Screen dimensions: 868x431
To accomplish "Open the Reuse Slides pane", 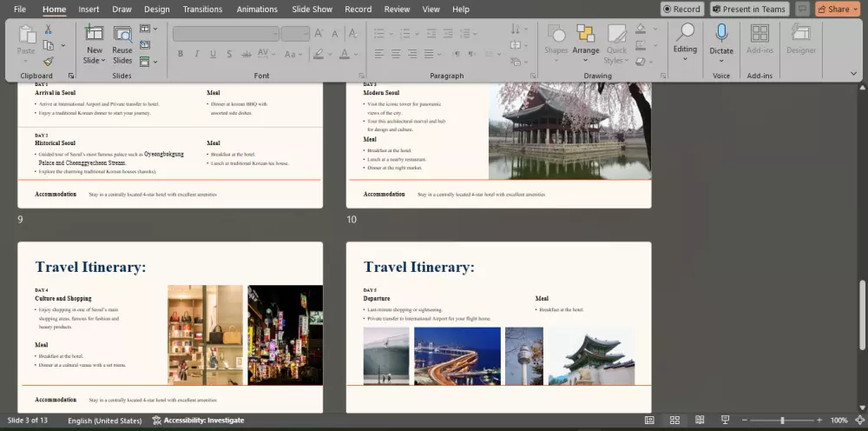I will tap(122, 44).
